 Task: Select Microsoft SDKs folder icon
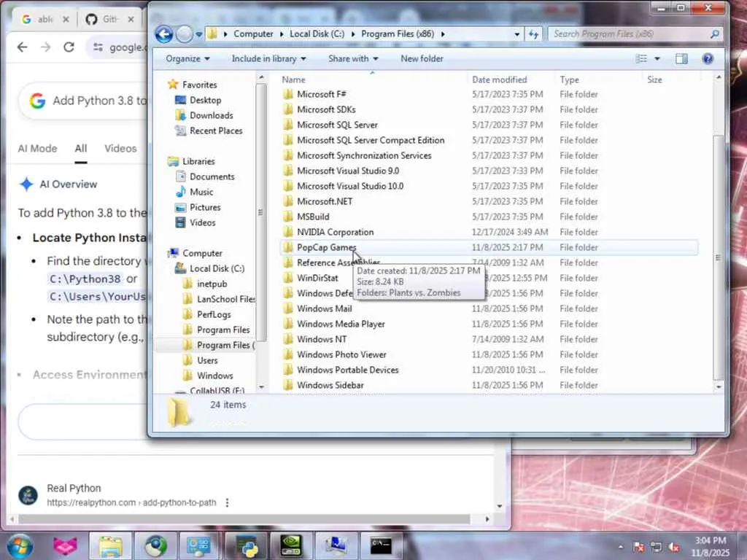287,109
